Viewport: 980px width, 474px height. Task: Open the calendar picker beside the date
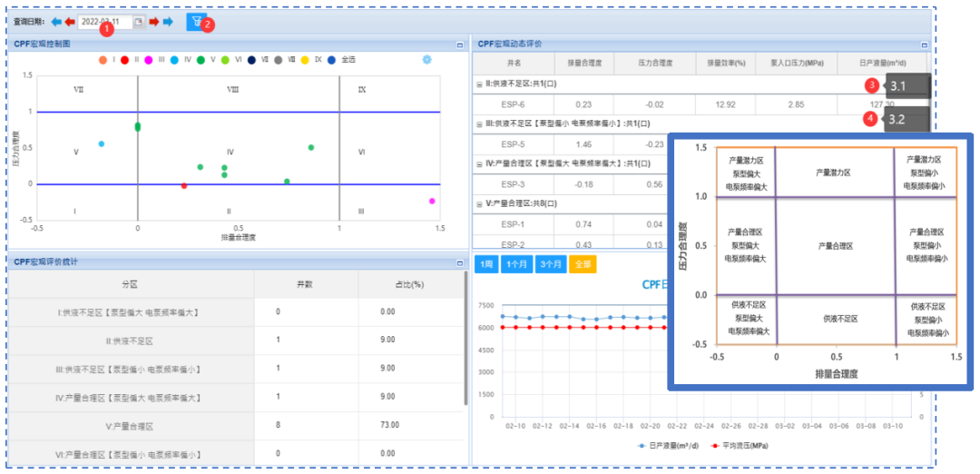139,22
